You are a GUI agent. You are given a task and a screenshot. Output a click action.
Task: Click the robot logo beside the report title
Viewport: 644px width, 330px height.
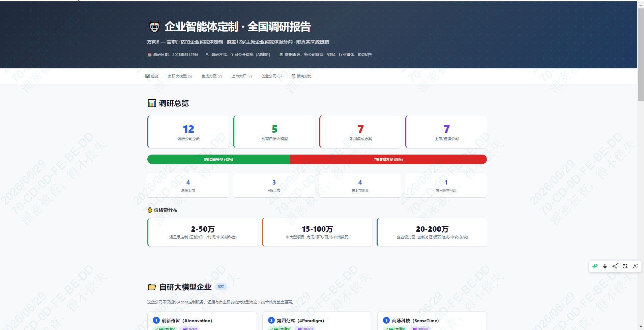[x=154, y=26]
